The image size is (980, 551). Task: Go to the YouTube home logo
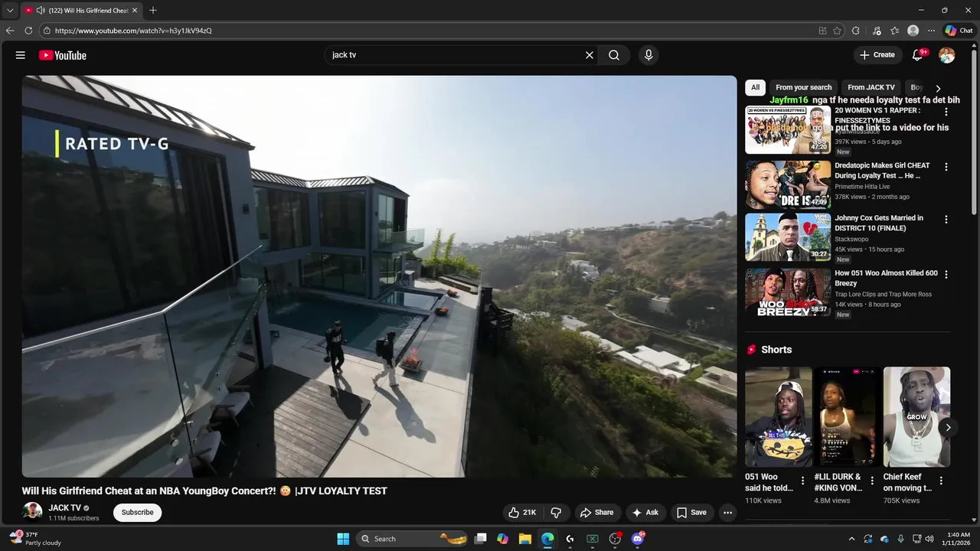tap(63, 55)
